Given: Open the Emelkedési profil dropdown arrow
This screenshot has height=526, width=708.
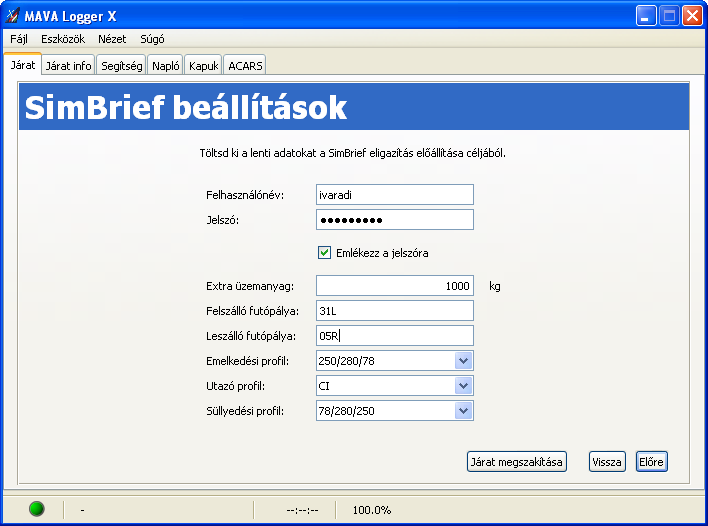Looking at the screenshot, I should click(463, 361).
